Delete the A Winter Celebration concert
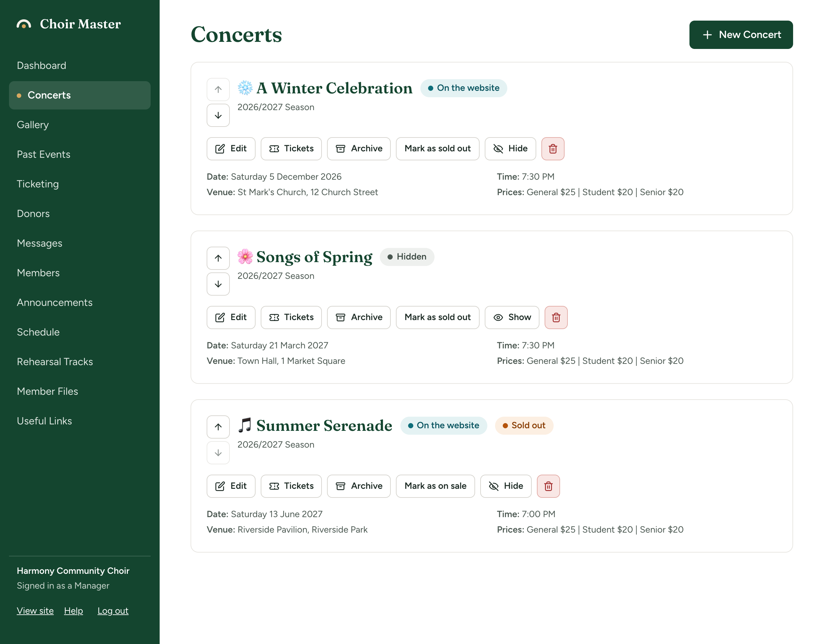Screen dimensions: 824x644 coord(553,149)
